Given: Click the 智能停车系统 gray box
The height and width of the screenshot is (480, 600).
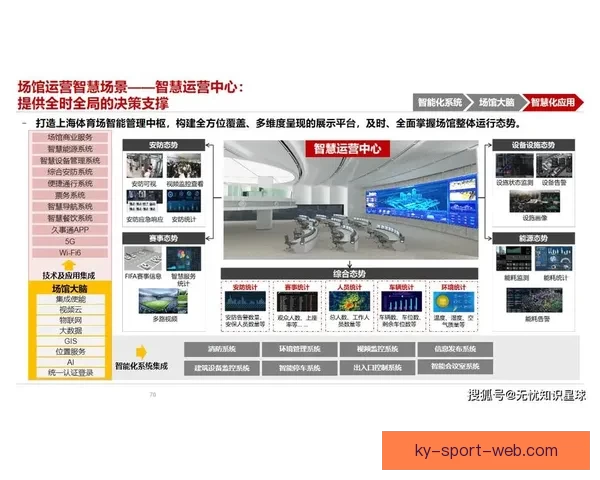Looking at the screenshot, I should (x=300, y=368).
